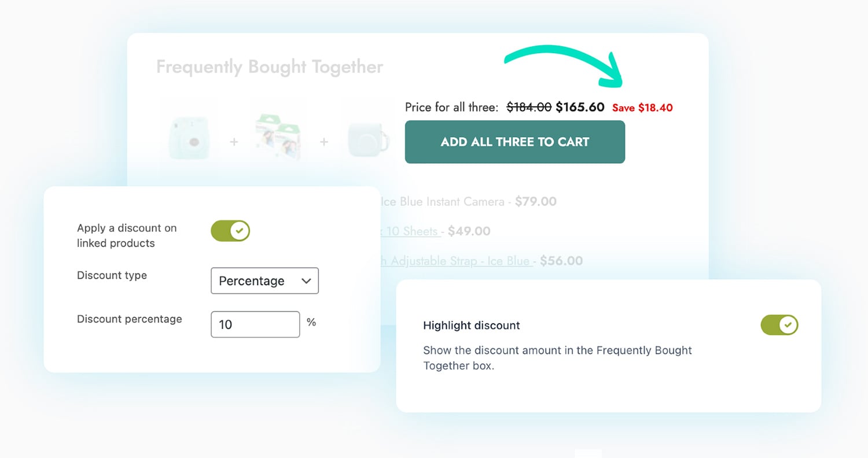Select the Discount percentage input field

click(255, 324)
